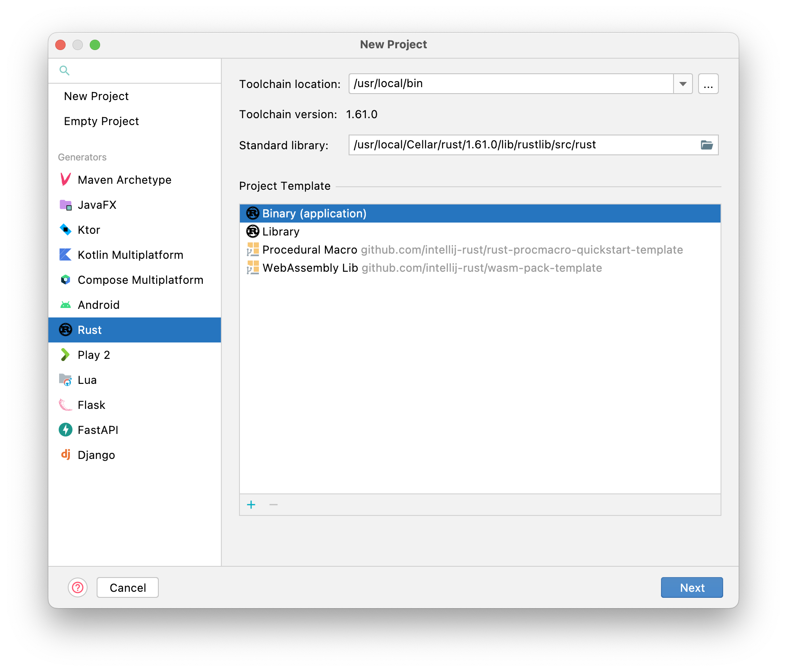Open the help question mark icon
This screenshot has width=787, height=672.
coord(78,587)
